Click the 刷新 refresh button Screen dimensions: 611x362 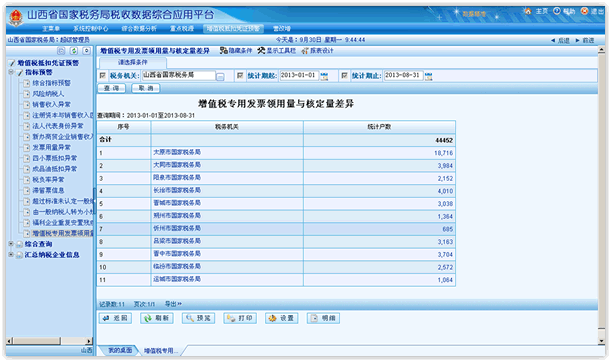click(x=157, y=318)
